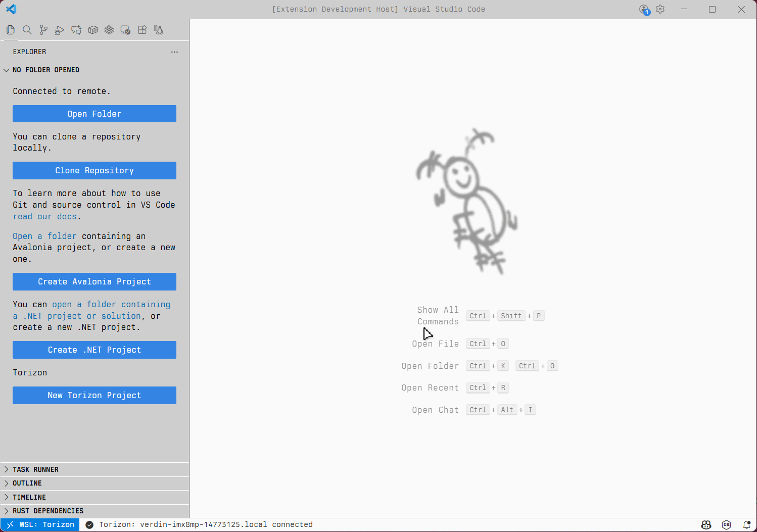Open the Search view in activity bar
Viewport: 757px width, 532px height.
(x=27, y=30)
